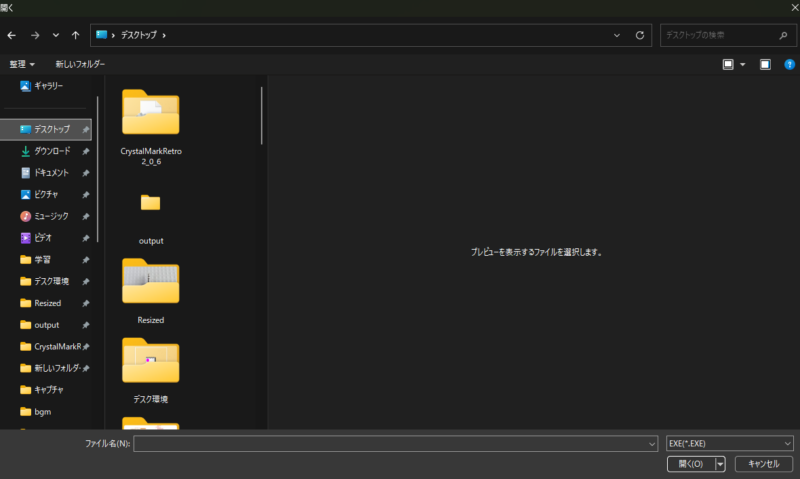Click the デスクトップの検索 search box
The image size is (800, 479).
point(720,35)
